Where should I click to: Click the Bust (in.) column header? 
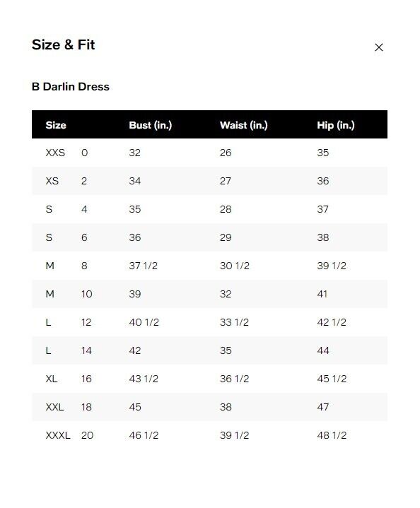point(150,125)
